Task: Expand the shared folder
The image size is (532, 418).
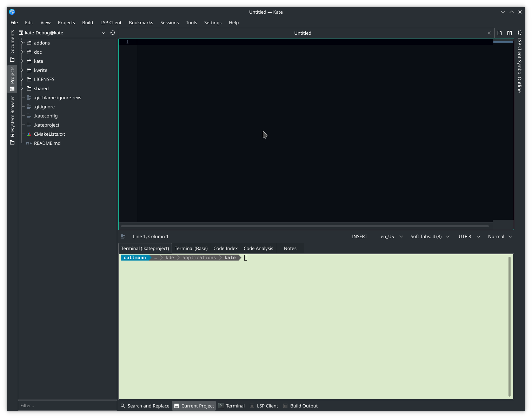Action: coord(22,88)
